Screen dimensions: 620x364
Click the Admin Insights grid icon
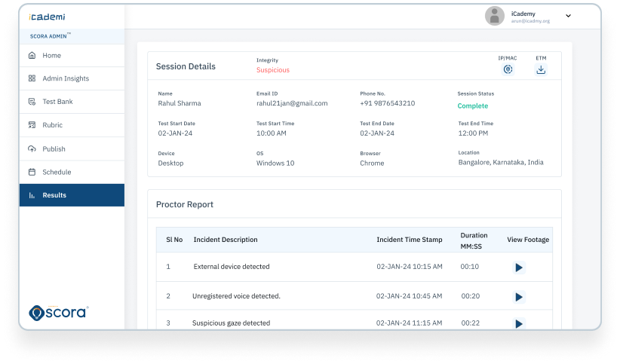(x=32, y=78)
